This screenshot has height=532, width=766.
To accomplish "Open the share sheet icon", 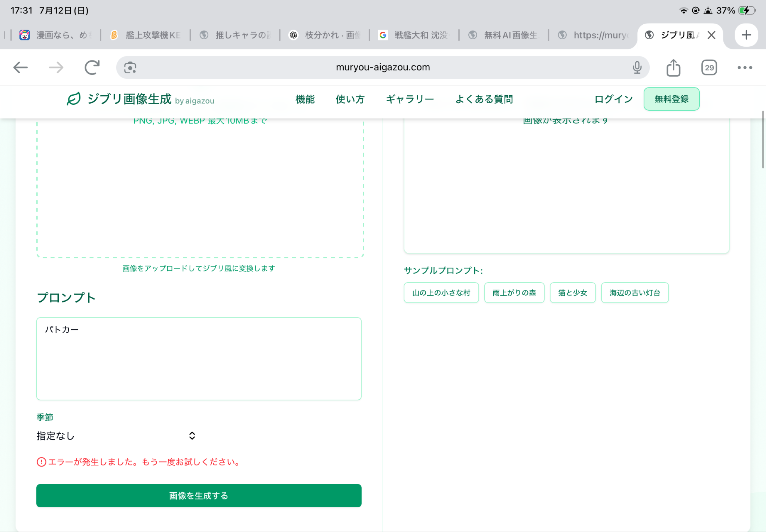I will click(673, 68).
